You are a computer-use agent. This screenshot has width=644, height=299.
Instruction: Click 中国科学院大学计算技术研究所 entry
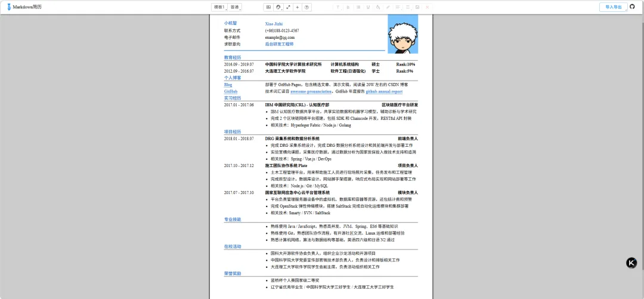293,64
